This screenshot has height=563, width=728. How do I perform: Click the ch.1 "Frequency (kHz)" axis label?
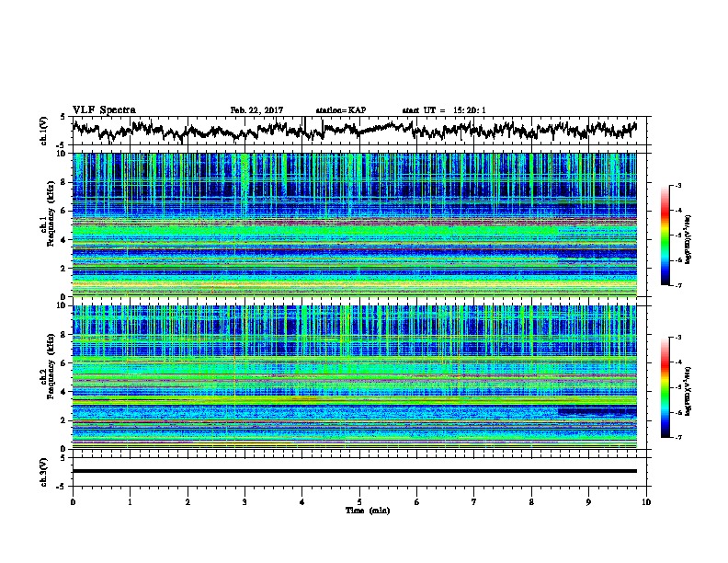coord(51,213)
